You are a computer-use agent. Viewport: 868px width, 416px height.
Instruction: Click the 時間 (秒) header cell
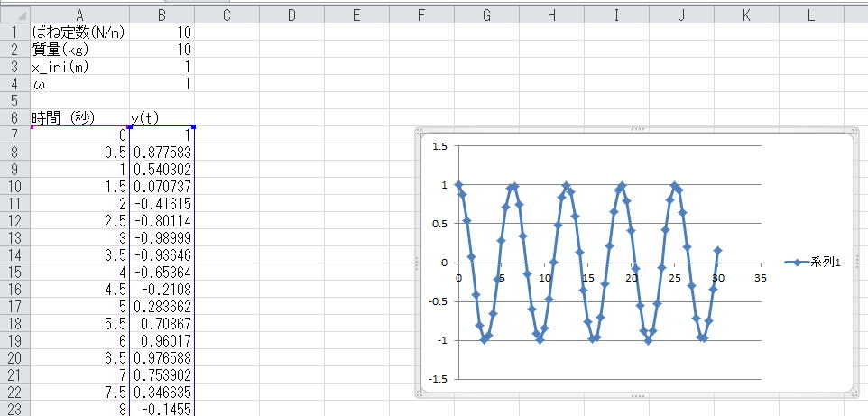tap(79, 118)
